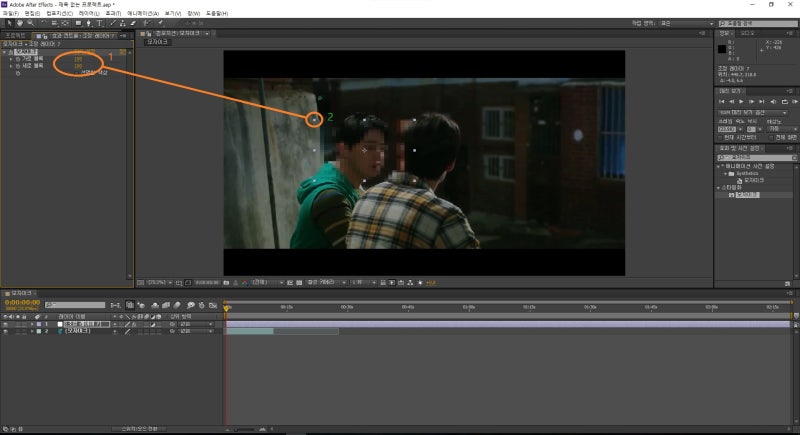Image resolution: width=800 pixels, height=435 pixels.
Task: Click the auto-keyframe stopwatch icon in timeline
Action: click(202, 305)
